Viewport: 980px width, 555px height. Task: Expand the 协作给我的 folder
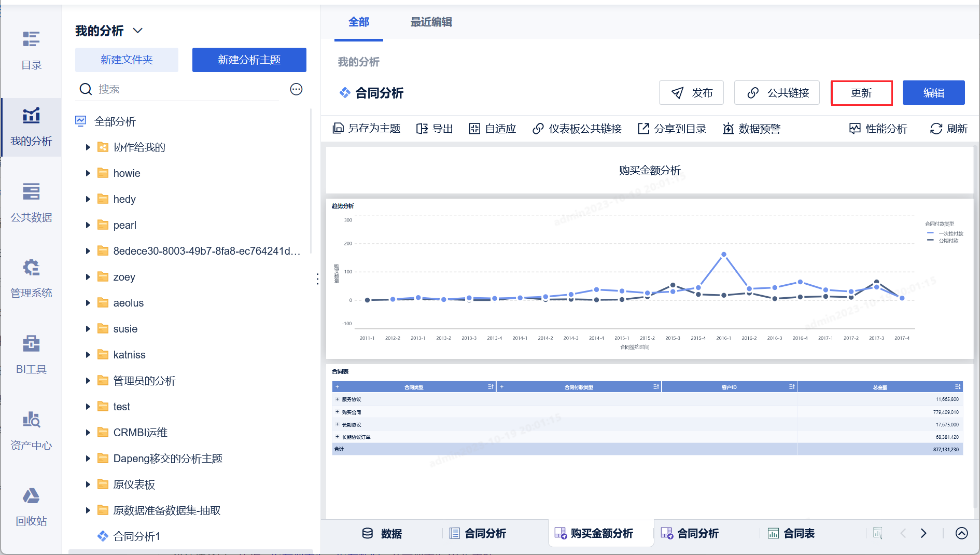[88, 147]
